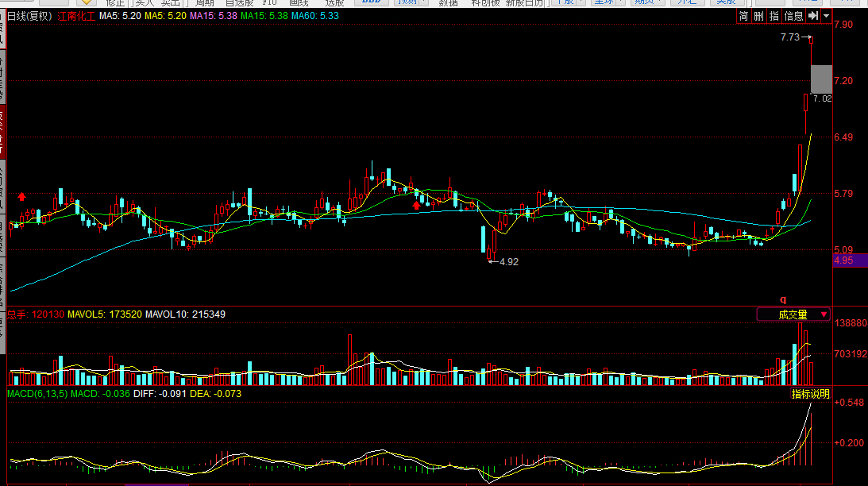Click the white MA5: 5.20 label

pos(120,16)
